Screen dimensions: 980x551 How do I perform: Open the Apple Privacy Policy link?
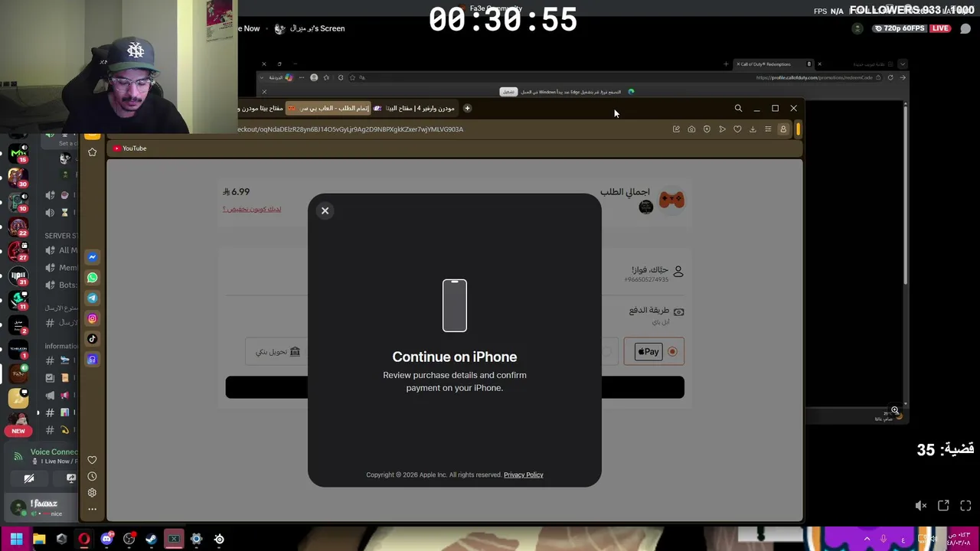524,474
